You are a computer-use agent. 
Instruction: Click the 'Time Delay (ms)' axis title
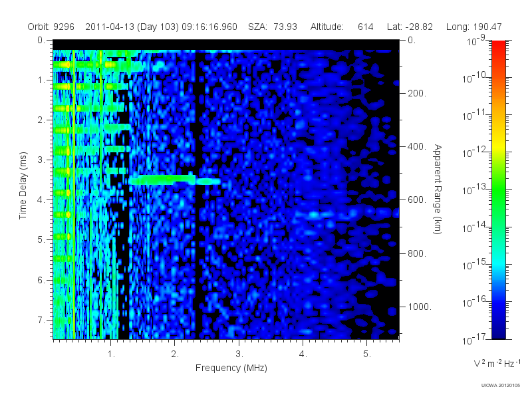click(x=23, y=186)
